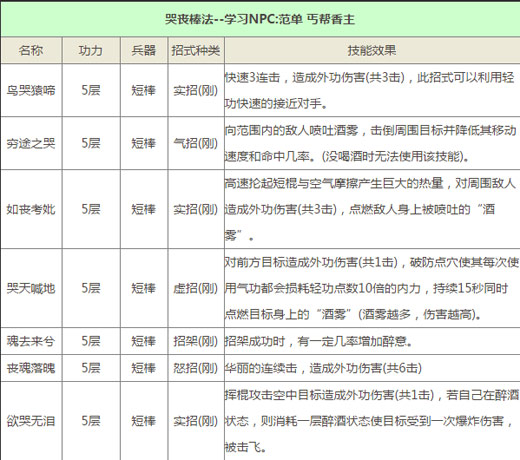Click 实招(刚) in the 欲哭无泪 row
This screenshot has height=460, width=520.
point(195,421)
